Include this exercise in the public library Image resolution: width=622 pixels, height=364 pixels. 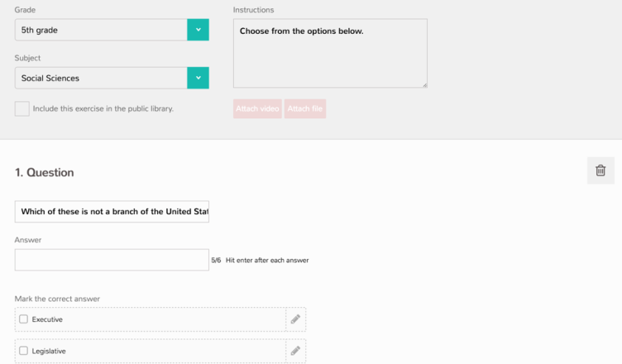pyautogui.click(x=22, y=108)
